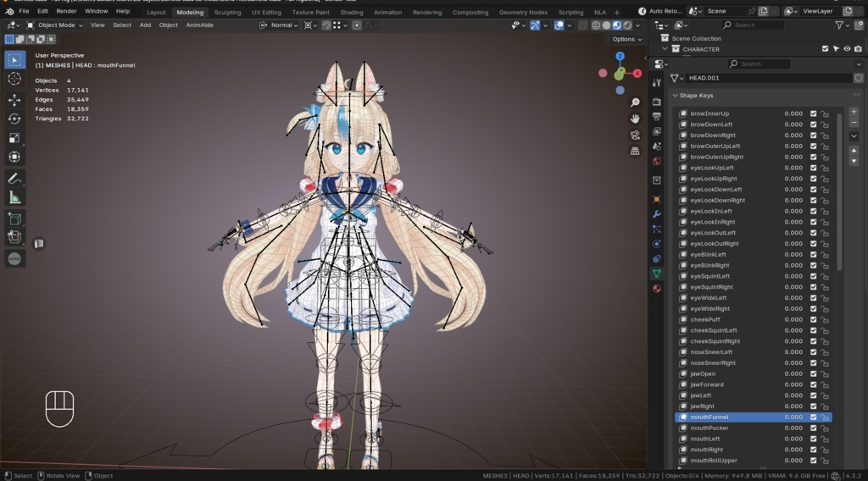Open the Object Data properties tab
868x481 pixels.
(x=657, y=274)
